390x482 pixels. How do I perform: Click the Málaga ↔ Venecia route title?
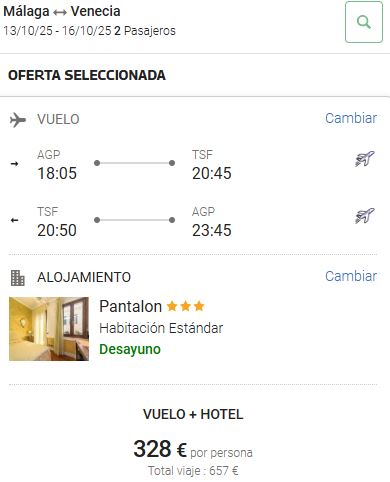click(x=62, y=11)
